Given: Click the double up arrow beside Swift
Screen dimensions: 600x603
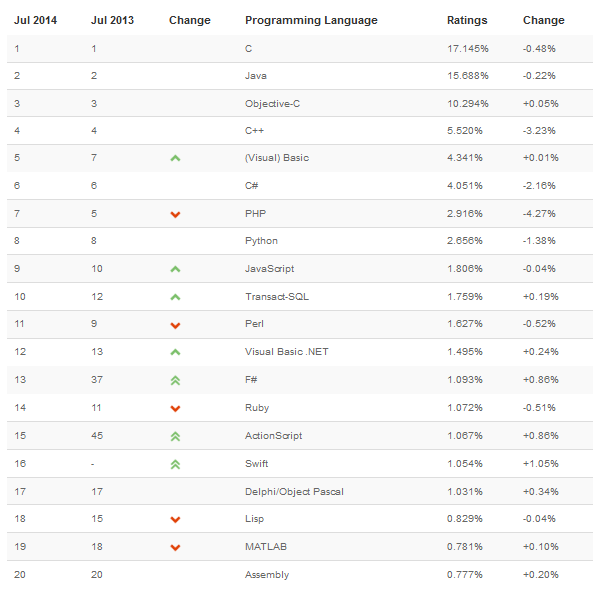Looking at the screenshot, I should [x=175, y=464].
